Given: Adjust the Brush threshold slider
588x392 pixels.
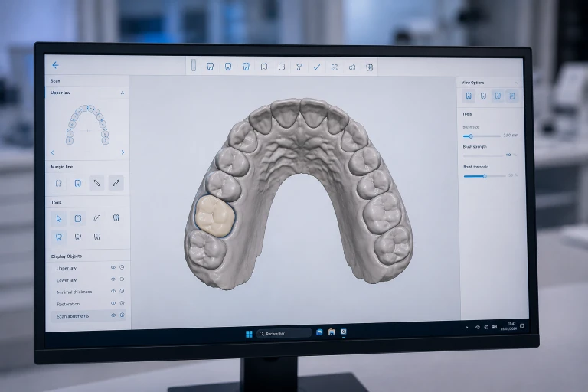Looking at the screenshot, I should click(485, 176).
